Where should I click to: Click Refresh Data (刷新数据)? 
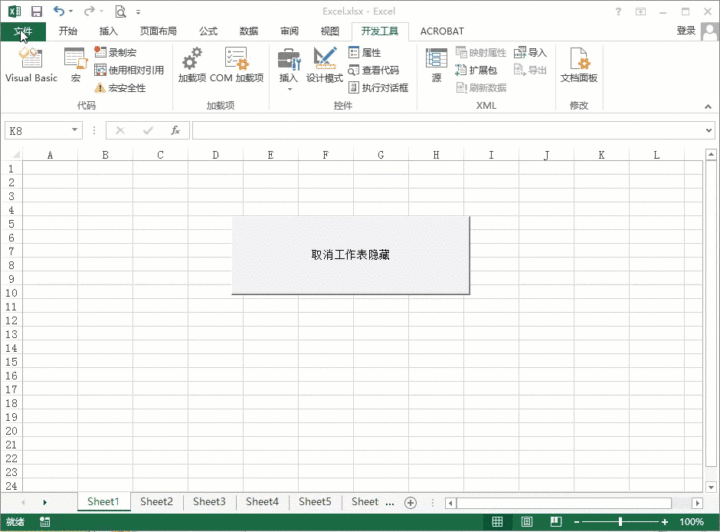(x=480, y=88)
